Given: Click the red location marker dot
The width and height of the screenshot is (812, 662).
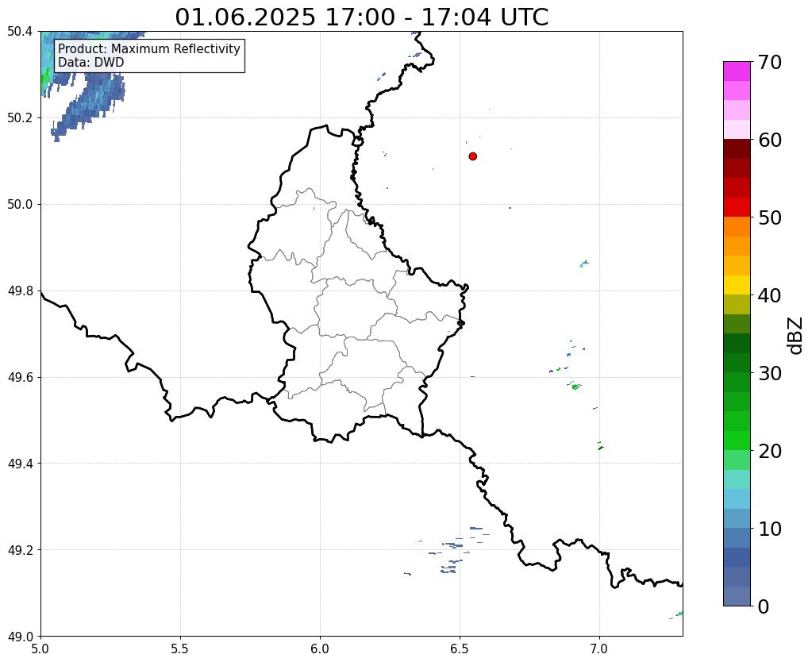Looking at the screenshot, I should point(472,156).
